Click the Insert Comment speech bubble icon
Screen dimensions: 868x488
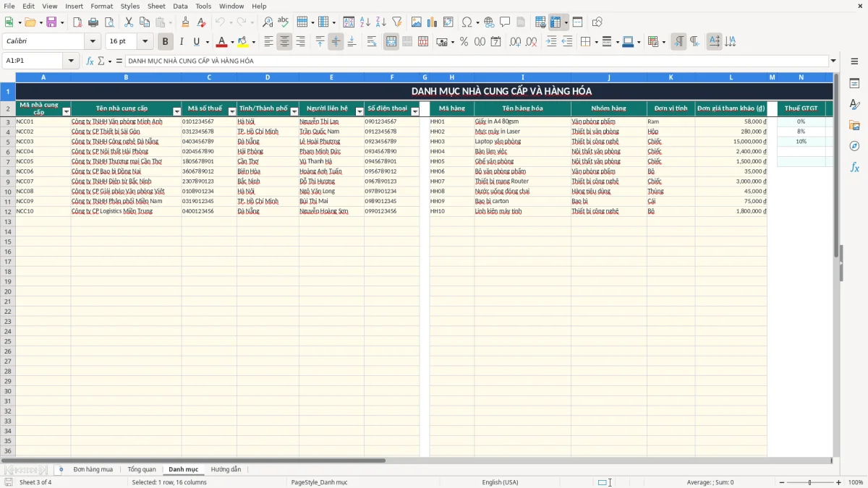tap(505, 22)
